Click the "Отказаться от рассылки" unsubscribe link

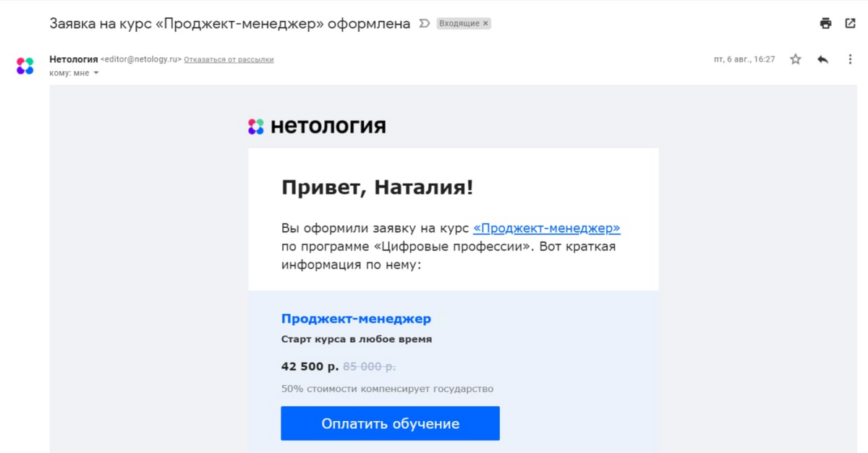tap(229, 59)
